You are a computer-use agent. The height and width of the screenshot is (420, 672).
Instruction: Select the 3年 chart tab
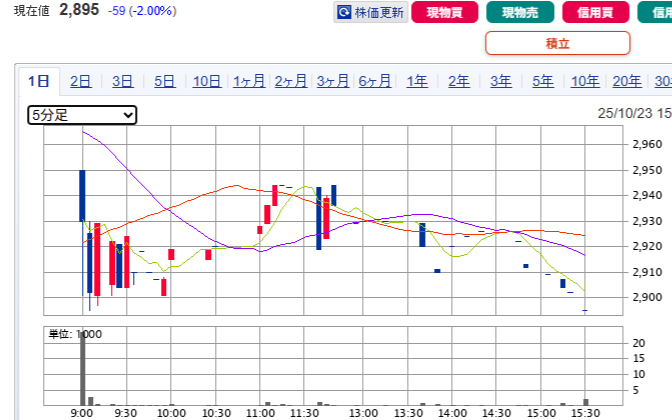[x=501, y=82]
